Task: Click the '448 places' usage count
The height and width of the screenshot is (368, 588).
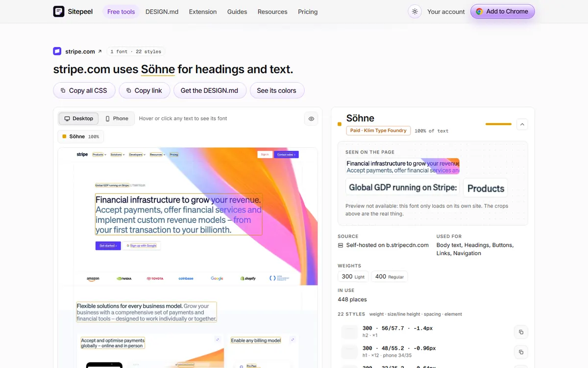Action: (x=352, y=299)
